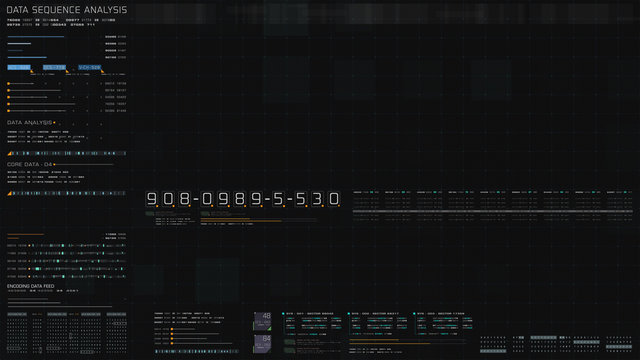Expand the Encoding Data Feed section

point(31,286)
